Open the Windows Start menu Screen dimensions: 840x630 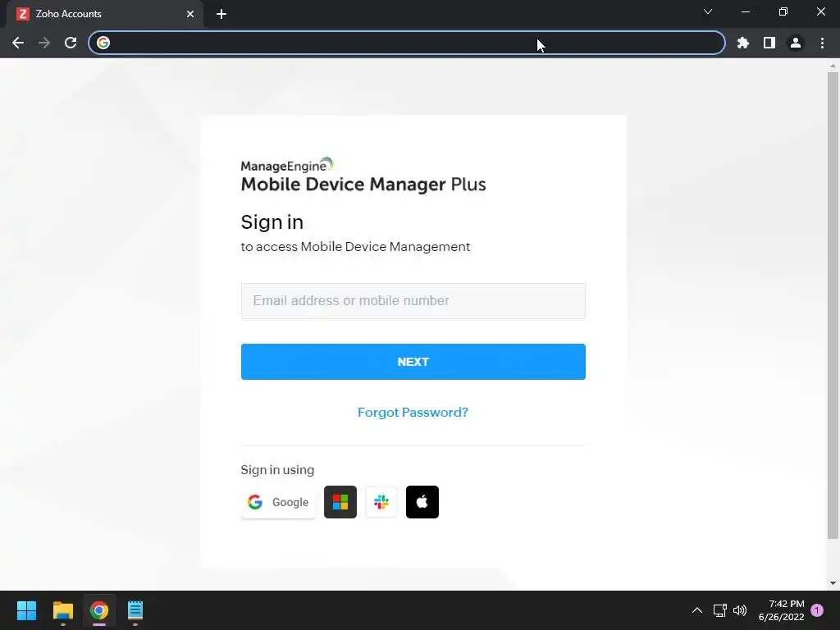[x=26, y=610]
